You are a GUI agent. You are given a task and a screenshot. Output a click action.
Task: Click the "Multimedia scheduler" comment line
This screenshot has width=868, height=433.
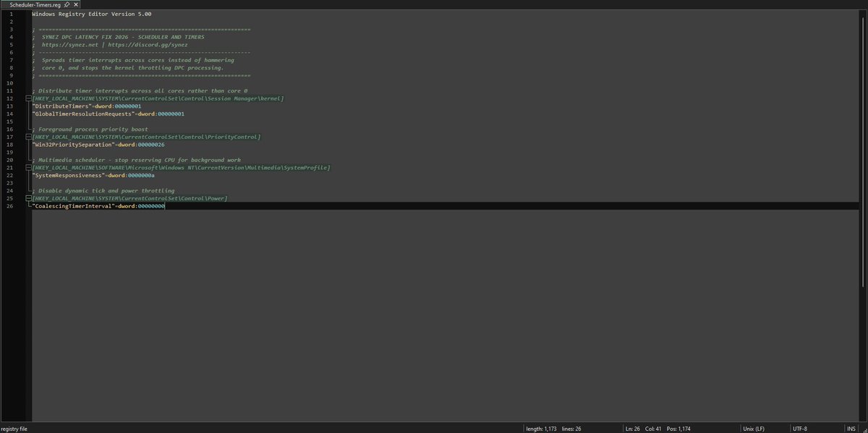click(x=136, y=160)
